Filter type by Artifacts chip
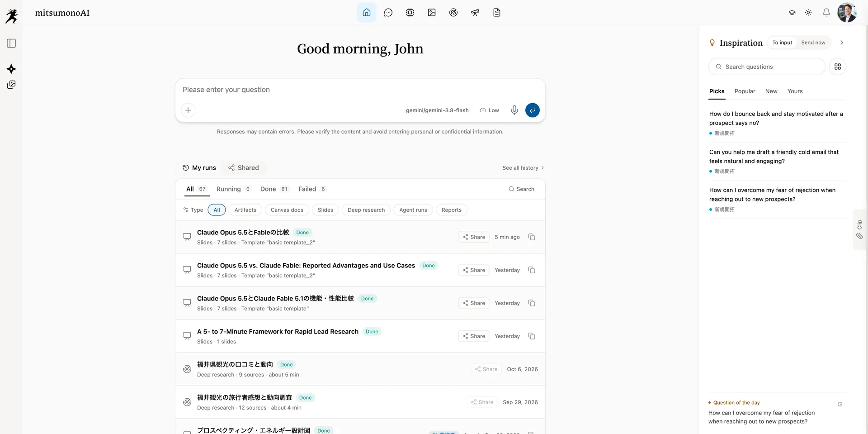The width and height of the screenshot is (868, 434). point(245,210)
